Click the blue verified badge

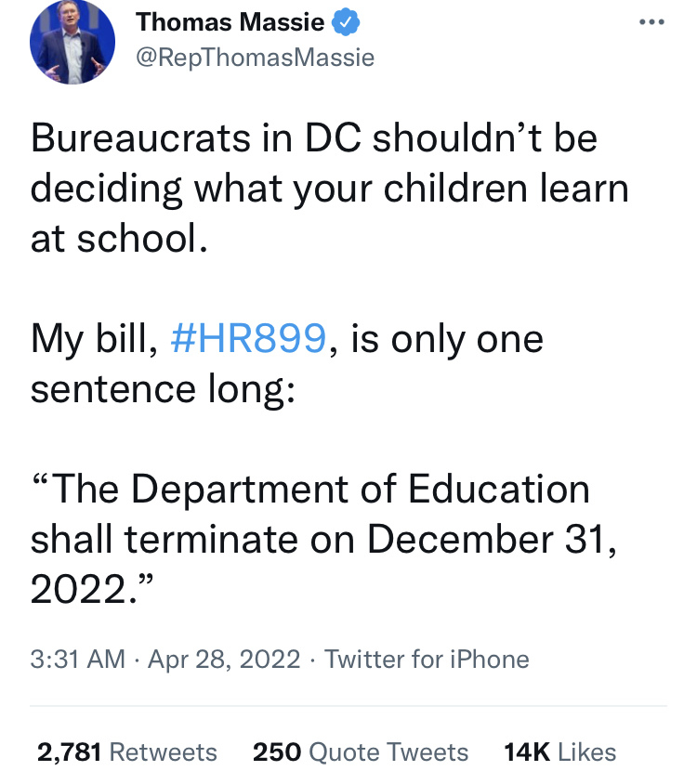[x=342, y=21]
